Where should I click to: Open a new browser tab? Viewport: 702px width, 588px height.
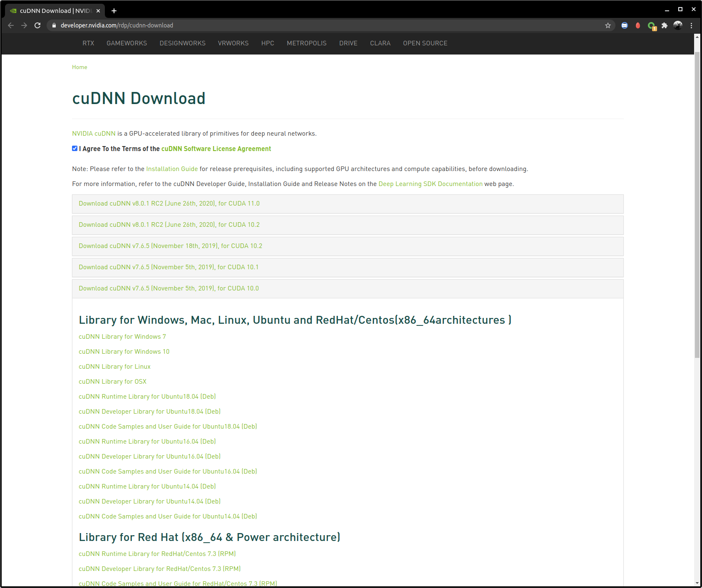[x=114, y=11]
